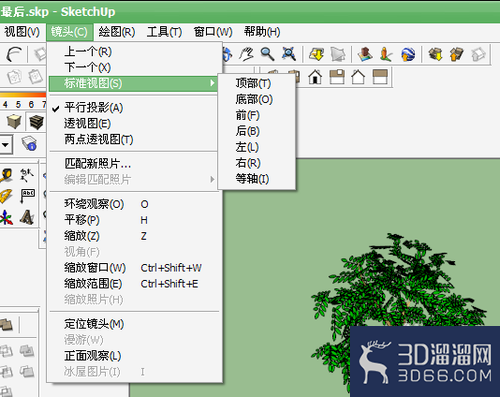
Task: Choose 下一个(X) next camera view
Action: tap(133, 67)
